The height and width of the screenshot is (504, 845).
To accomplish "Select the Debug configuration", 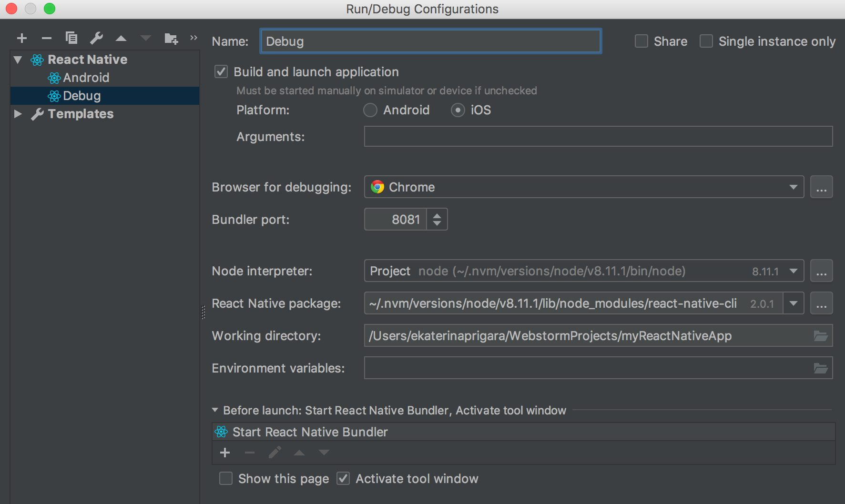I will (x=105, y=96).
